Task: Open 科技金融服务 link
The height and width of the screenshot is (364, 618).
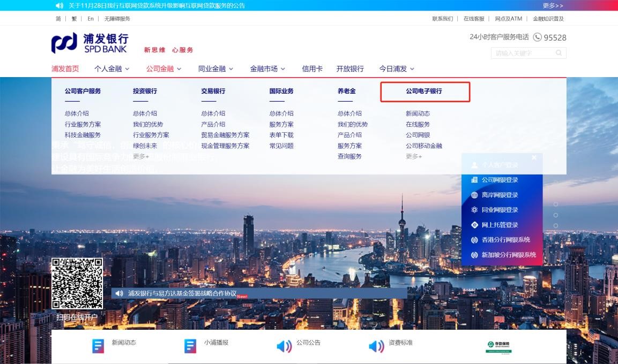Action: [83, 135]
